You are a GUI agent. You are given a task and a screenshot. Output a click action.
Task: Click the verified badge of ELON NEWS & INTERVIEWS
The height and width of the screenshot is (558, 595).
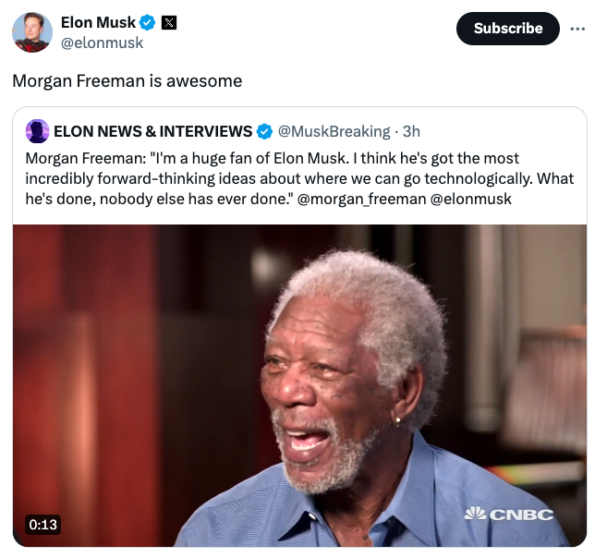[264, 132]
